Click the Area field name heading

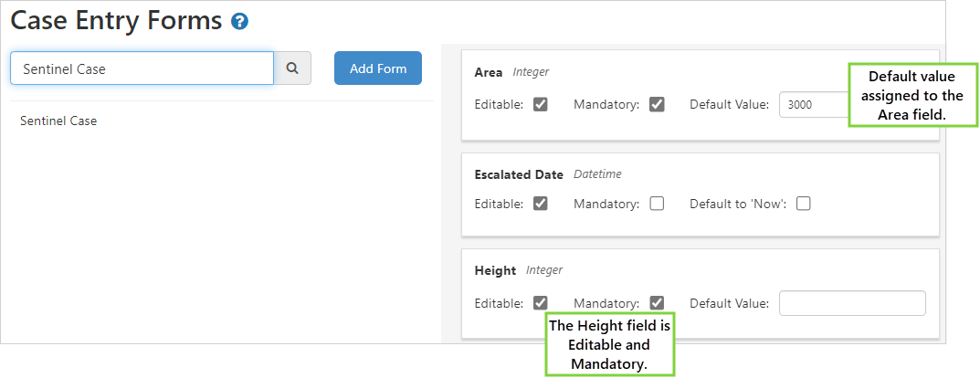click(490, 71)
